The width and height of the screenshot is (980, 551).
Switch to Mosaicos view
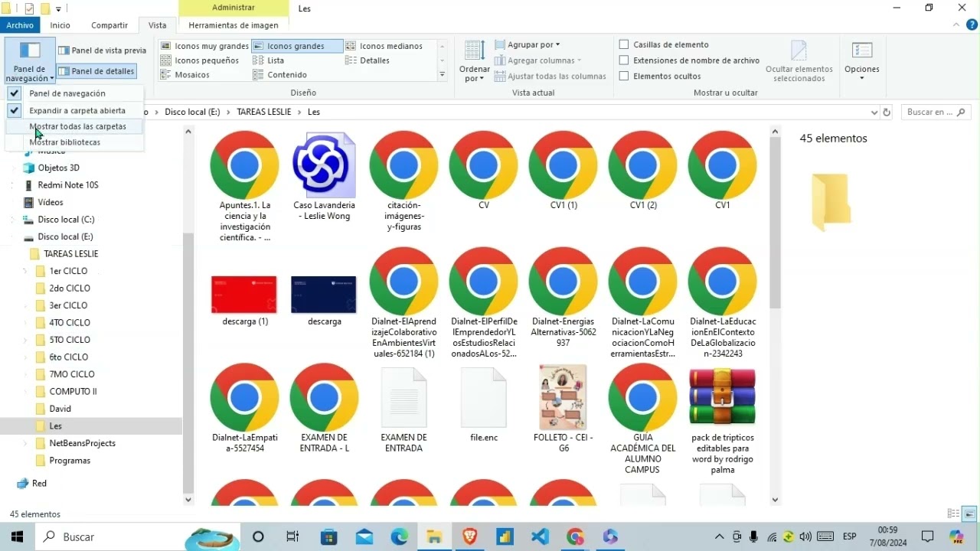click(x=185, y=75)
